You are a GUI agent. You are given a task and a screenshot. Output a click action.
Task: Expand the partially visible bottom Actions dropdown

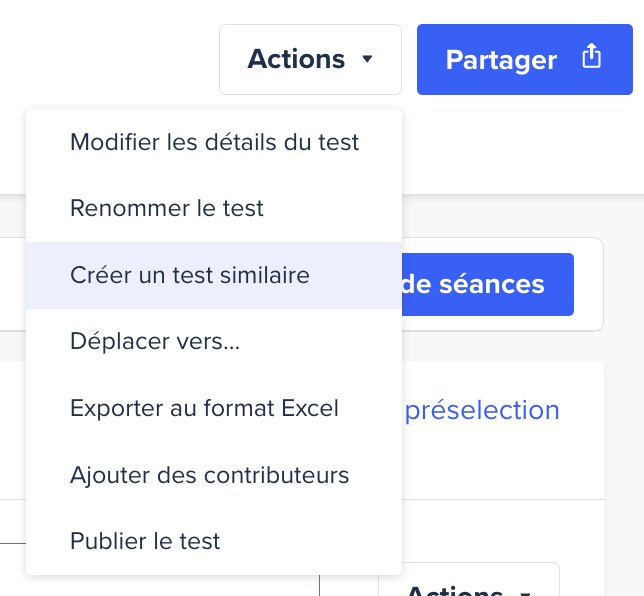[x=469, y=580]
